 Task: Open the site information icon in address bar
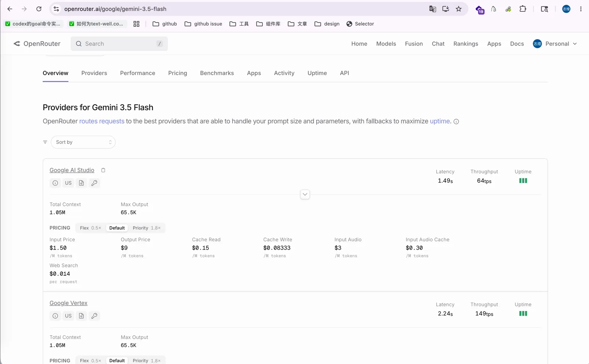coord(56,9)
